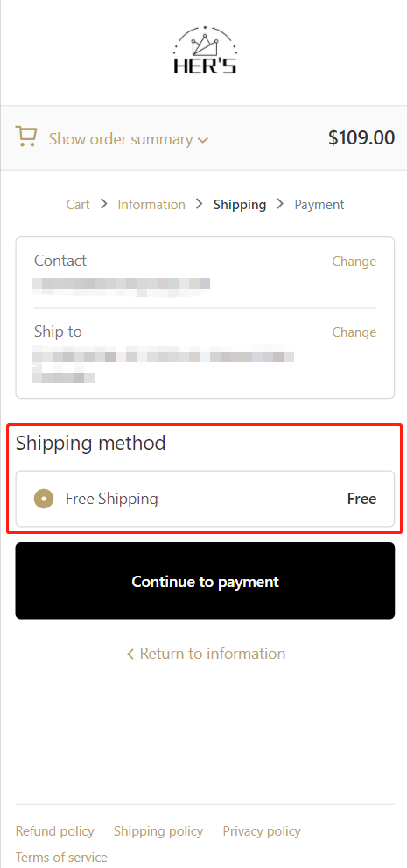407x868 pixels.
Task: Click the chevron before Payment breadcrumb
Action: [x=280, y=204]
